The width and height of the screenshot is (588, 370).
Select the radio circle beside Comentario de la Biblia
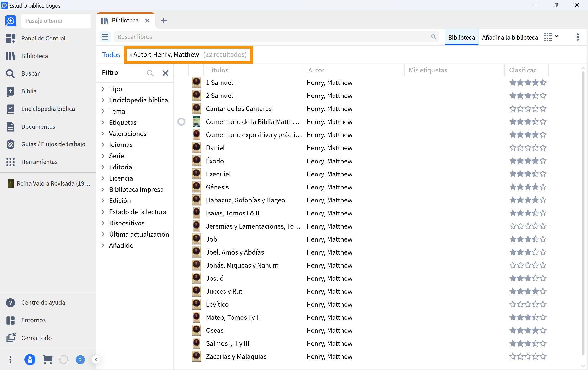click(181, 122)
